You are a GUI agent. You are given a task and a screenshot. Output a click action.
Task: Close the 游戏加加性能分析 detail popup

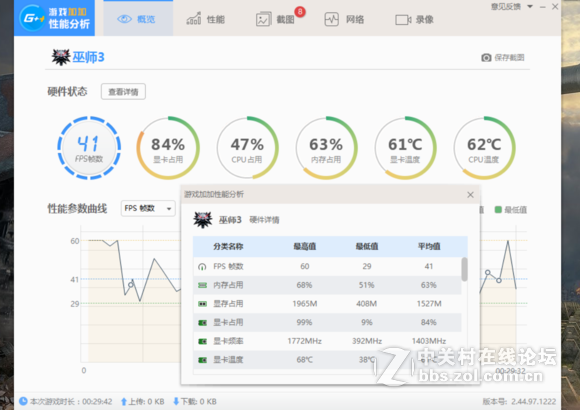(x=470, y=195)
